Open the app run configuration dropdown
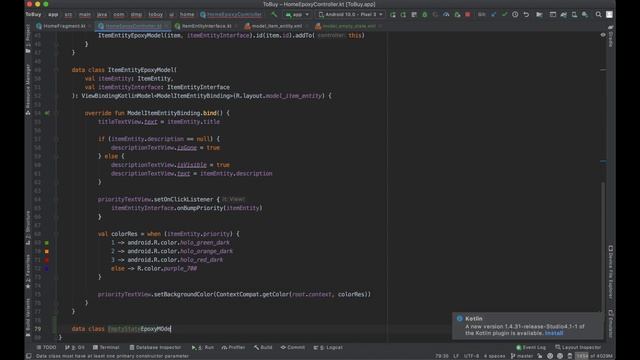 297,14
